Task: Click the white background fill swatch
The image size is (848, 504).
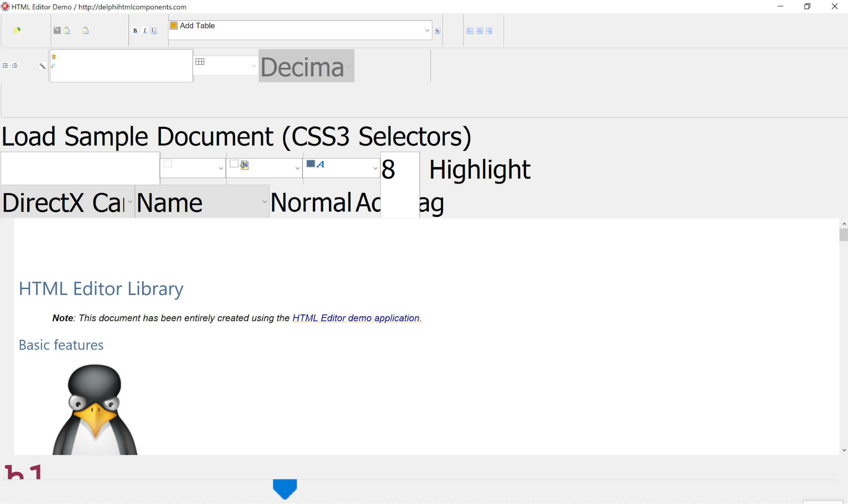Action: coord(234,164)
